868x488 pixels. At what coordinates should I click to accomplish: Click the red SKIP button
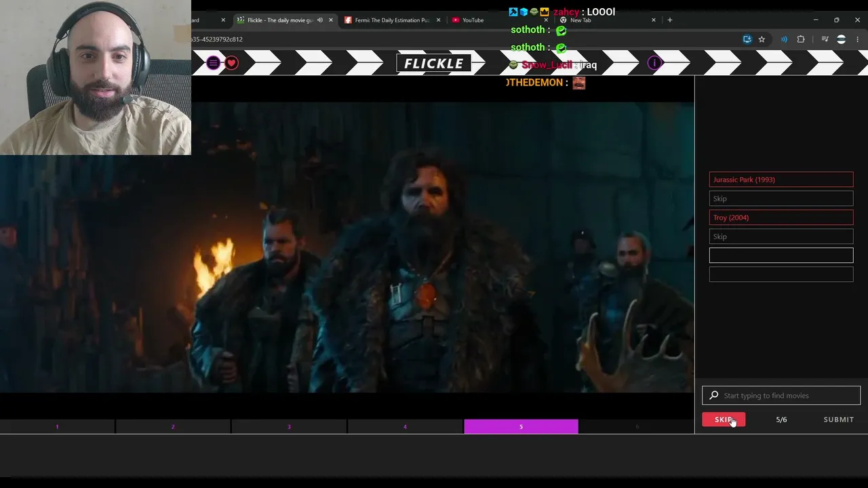click(x=724, y=420)
